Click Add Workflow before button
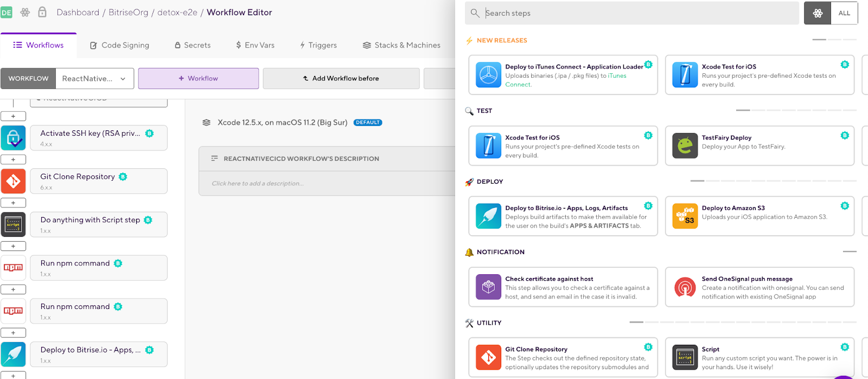 point(341,79)
